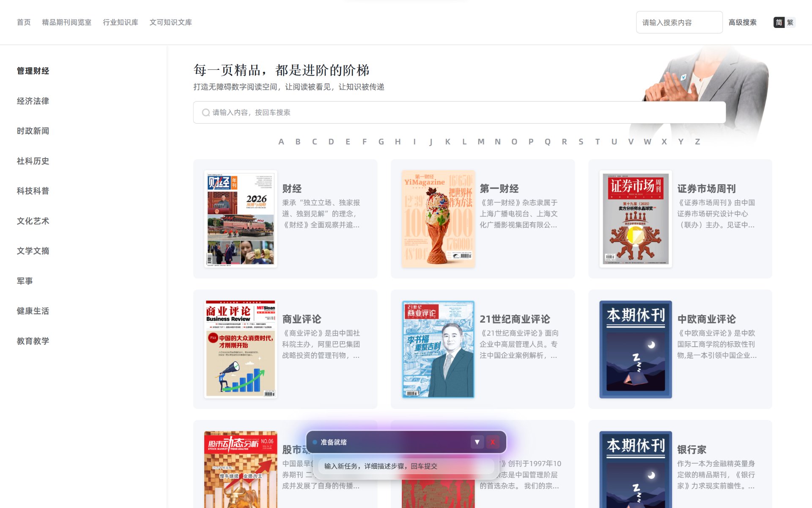Focus the new task input in floating panel

tap(406, 466)
